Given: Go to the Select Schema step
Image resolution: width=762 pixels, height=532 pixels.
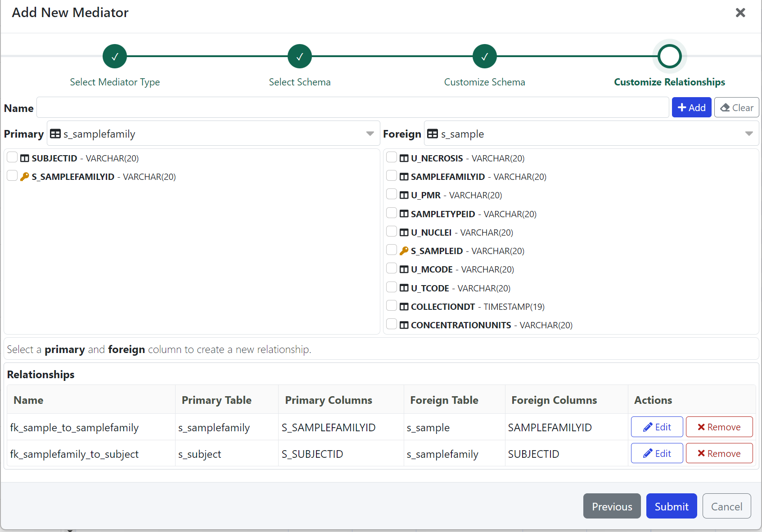Looking at the screenshot, I should (300, 56).
